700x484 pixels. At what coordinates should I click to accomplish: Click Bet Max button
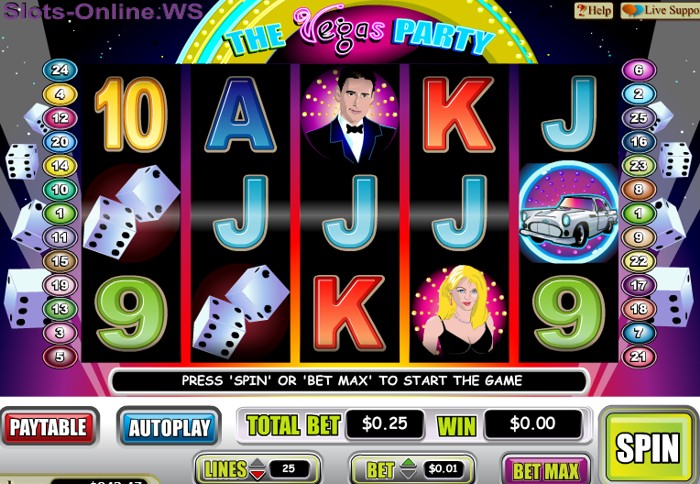point(546,470)
